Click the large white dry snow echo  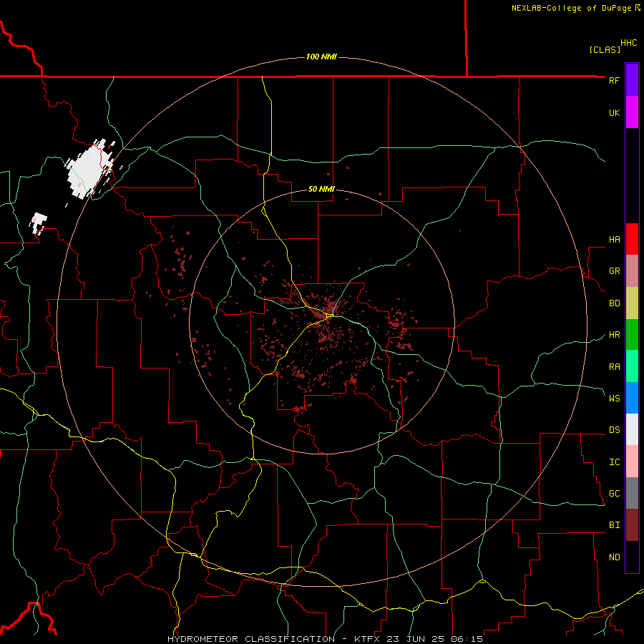click(x=89, y=169)
